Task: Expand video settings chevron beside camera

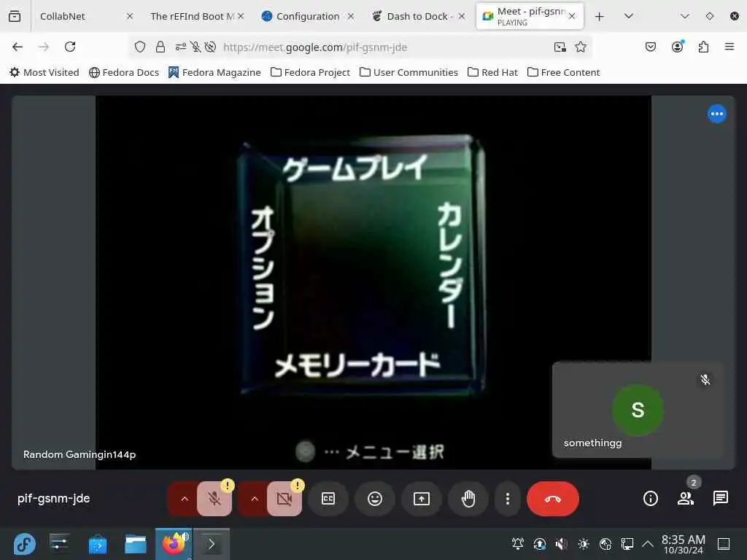Action: point(255,499)
